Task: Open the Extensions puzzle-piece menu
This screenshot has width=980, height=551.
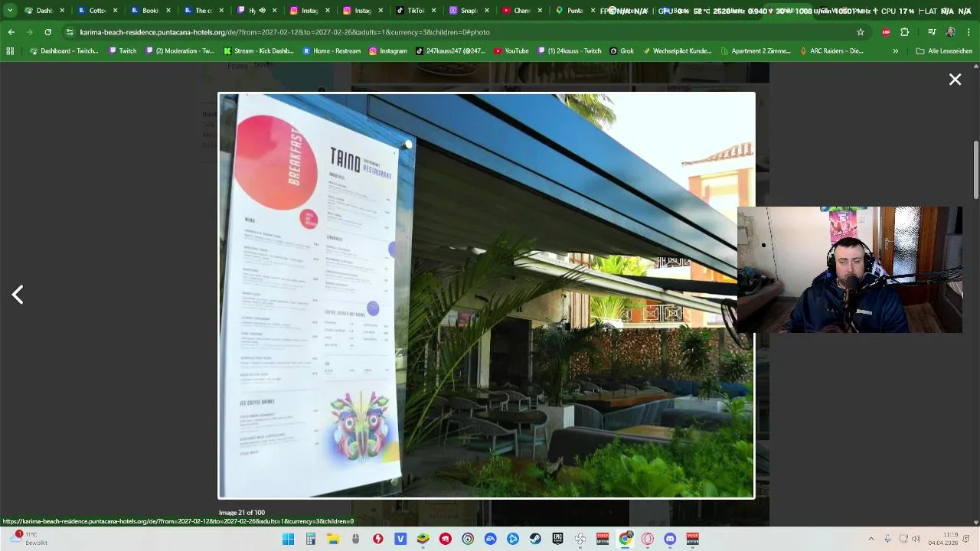Action: 904,32
